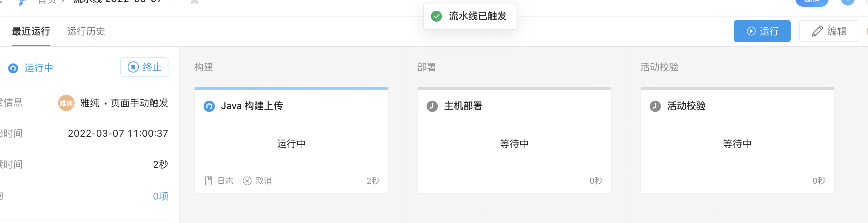Click the 流水线已触发 notification toast
Image resolution: width=868 pixels, height=223 pixels.
[x=477, y=16]
